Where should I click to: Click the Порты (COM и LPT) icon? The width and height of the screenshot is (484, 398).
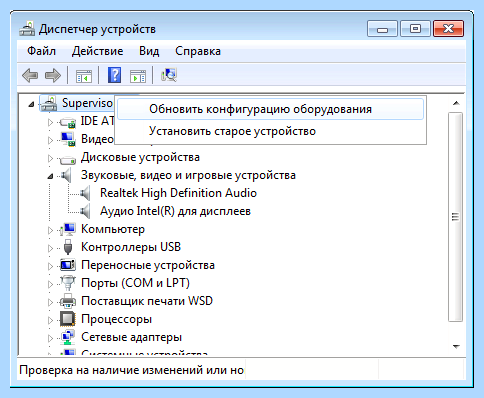pos(68,283)
